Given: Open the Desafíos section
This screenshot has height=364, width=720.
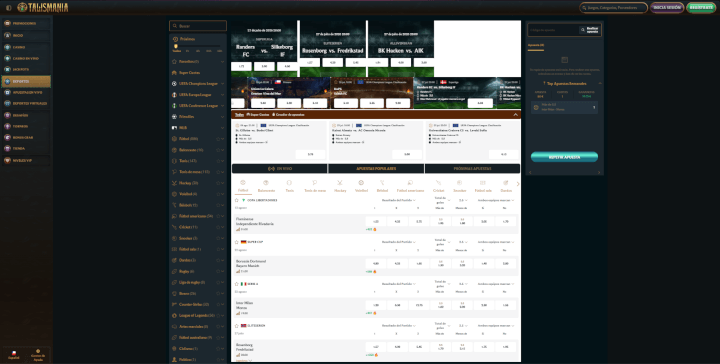Looking at the screenshot, I should click(x=26, y=115).
